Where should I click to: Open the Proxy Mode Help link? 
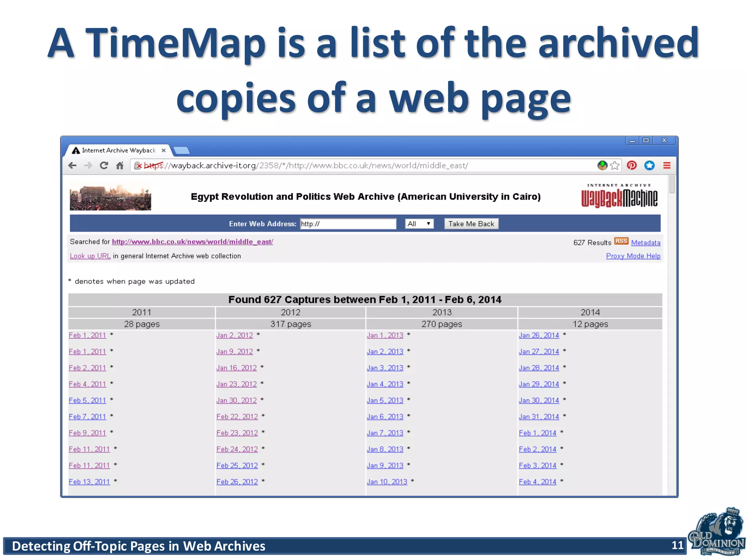tap(633, 256)
